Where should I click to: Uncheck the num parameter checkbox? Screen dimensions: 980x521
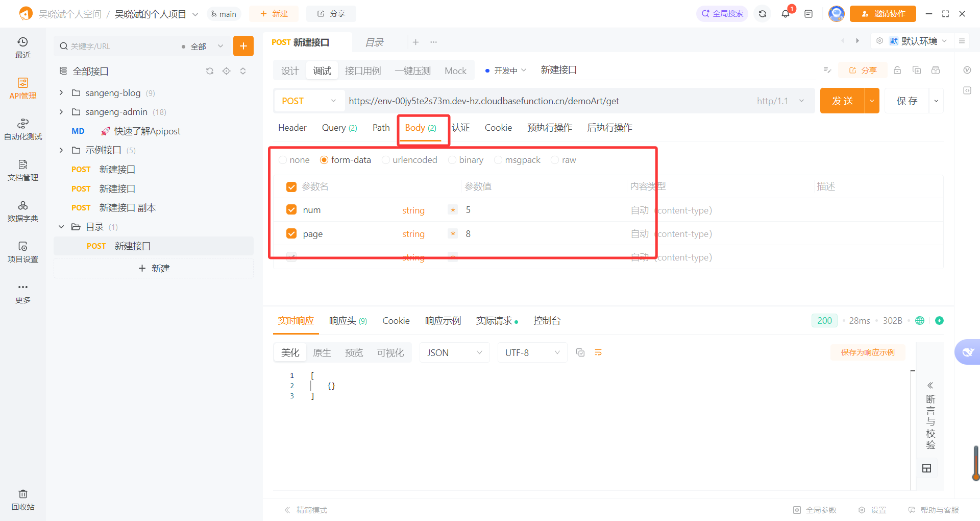coord(291,210)
